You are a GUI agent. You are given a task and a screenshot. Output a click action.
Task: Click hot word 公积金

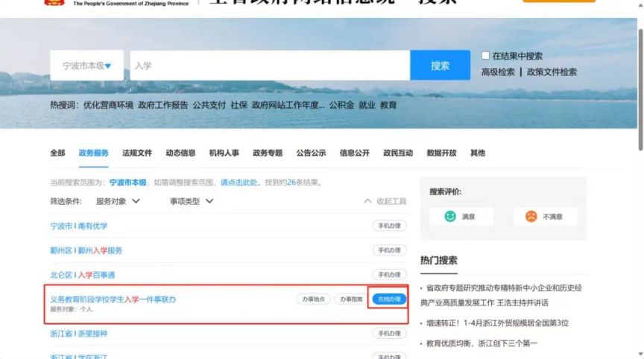pos(341,105)
